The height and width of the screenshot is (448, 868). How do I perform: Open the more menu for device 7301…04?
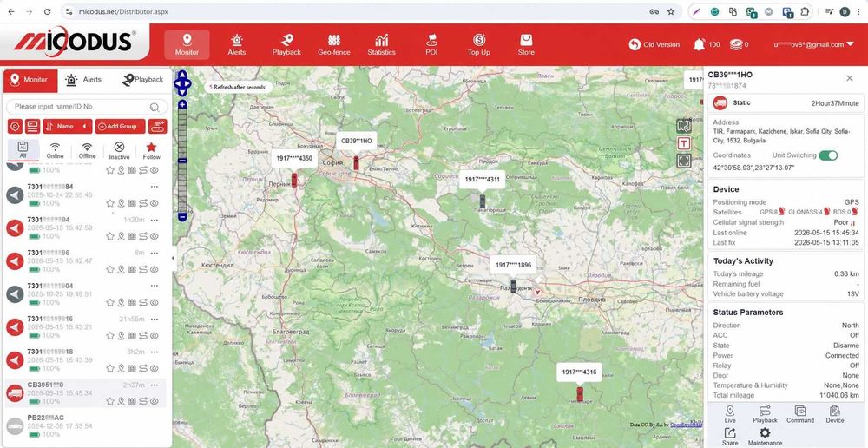[155, 286]
